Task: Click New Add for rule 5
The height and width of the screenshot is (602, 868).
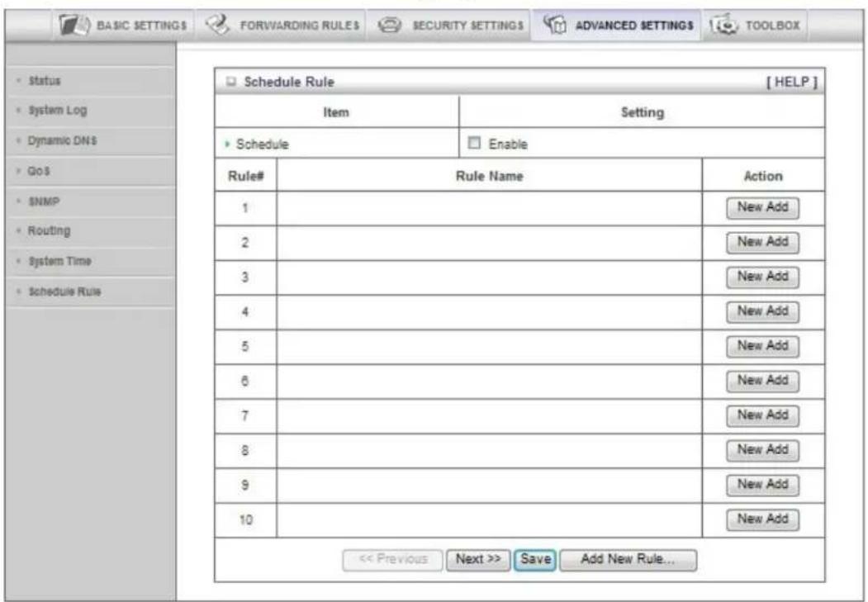Action: pyautogui.click(x=763, y=346)
